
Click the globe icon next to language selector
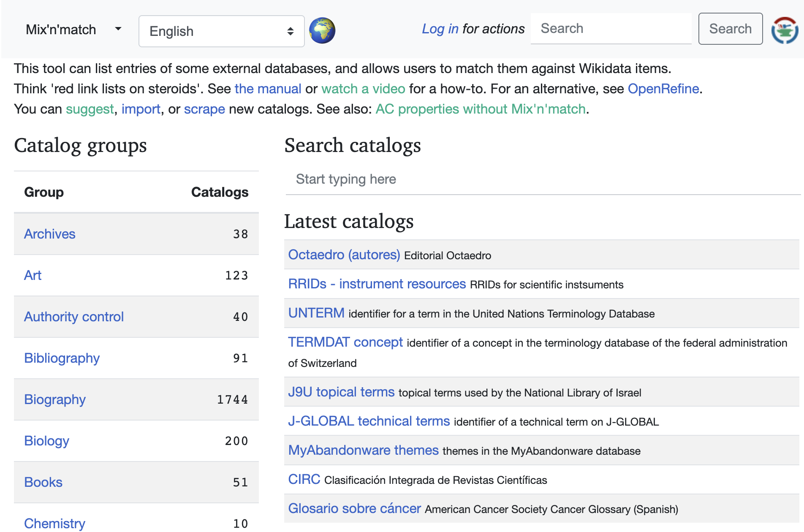tap(322, 31)
